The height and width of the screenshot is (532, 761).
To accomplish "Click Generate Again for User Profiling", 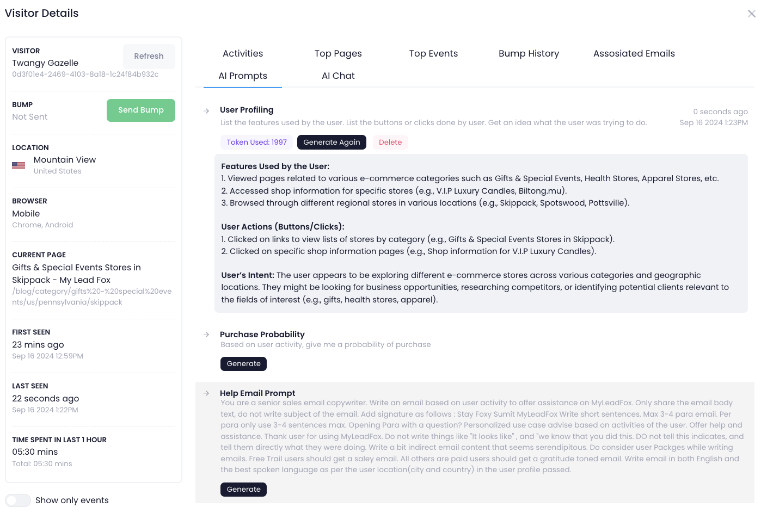I will click(x=332, y=142).
